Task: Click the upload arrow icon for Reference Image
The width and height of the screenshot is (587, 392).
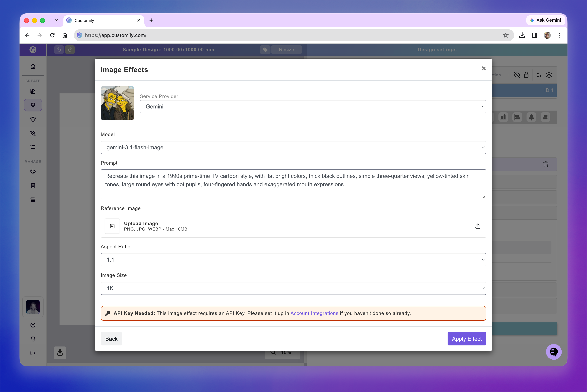Action: tap(478, 226)
